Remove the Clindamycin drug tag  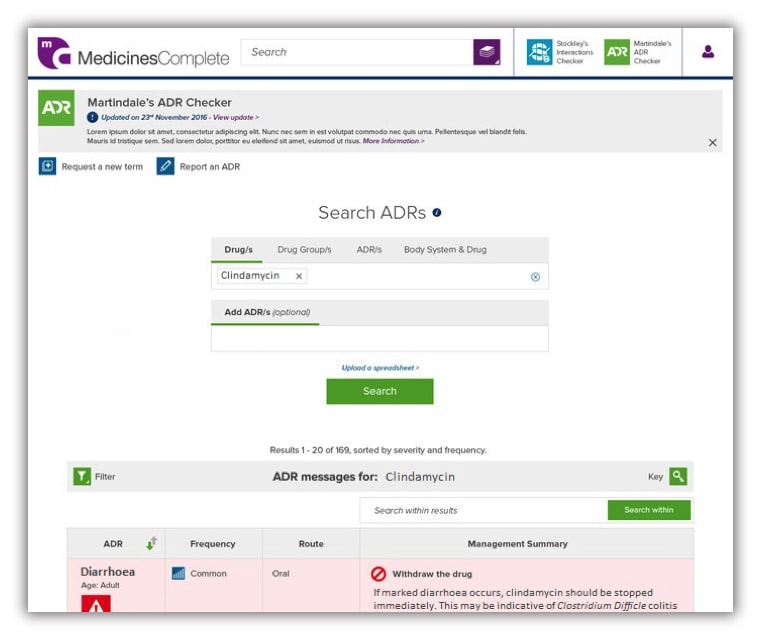[x=299, y=276]
